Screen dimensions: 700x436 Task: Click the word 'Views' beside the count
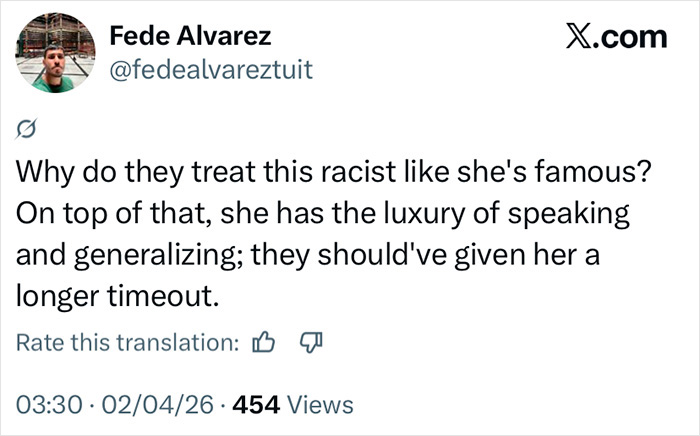(320, 404)
